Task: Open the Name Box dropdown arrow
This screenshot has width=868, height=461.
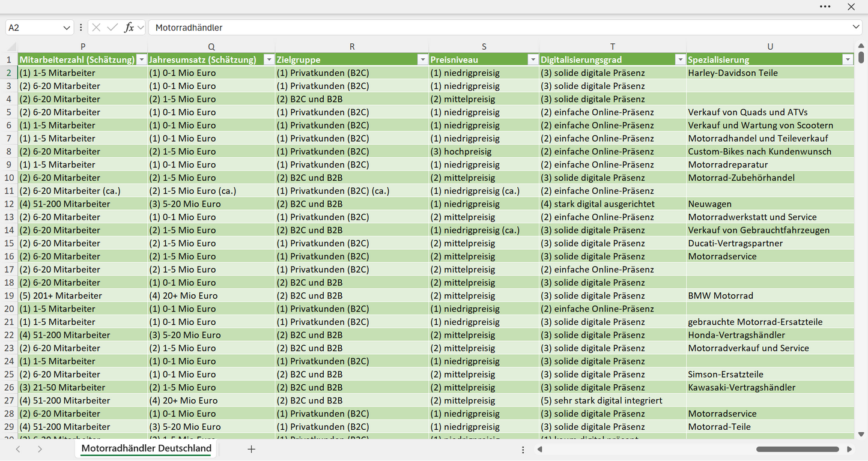Action: (66, 28)
